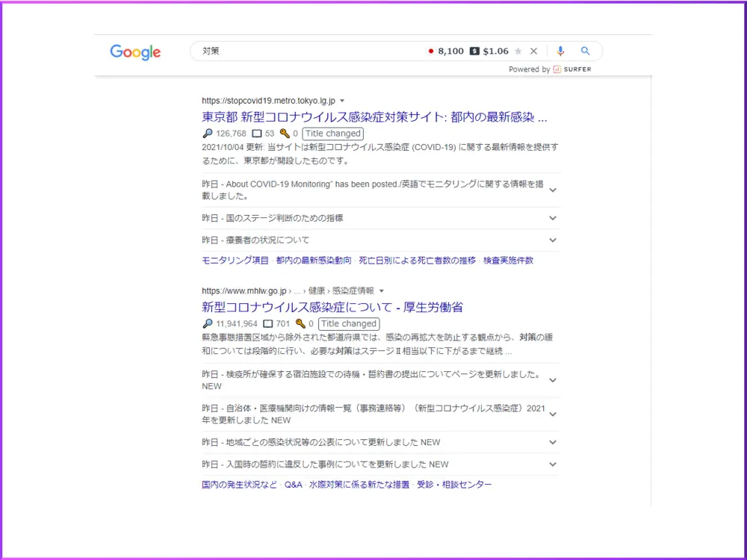Click the CPC dollar icon in search bar
This screenshot has width=747, height=560.
click(474, 52)
